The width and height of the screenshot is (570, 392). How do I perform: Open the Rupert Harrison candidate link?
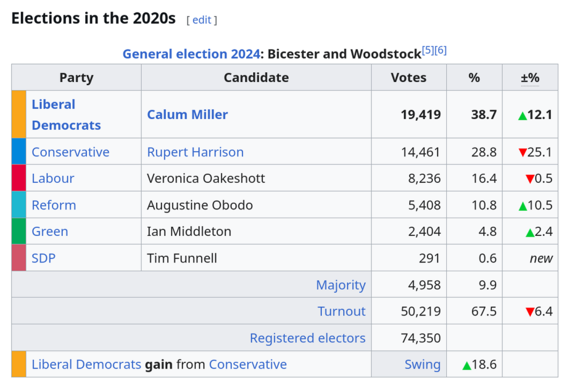pos(195,152)
